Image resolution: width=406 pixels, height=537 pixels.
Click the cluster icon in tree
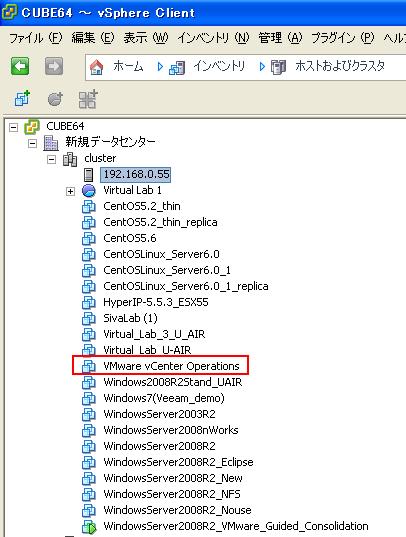point(70,159)
